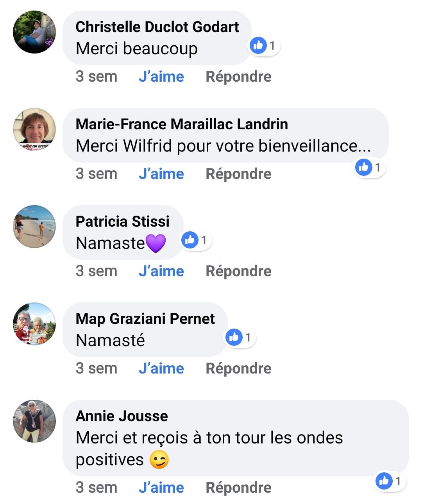Reply to Marie-France's comment via Répondre
Image resolution: width=422 pixels, height=504 pixels.
[x=238, y=174]
